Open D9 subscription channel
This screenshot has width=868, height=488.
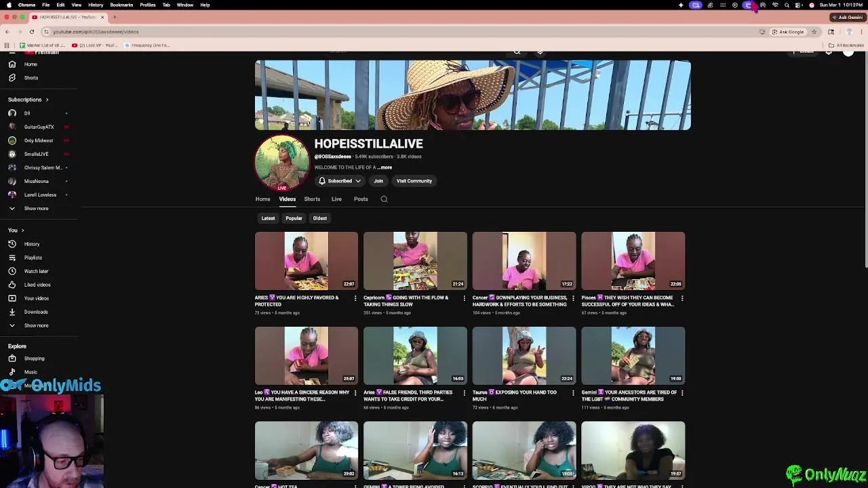(27, 113)
